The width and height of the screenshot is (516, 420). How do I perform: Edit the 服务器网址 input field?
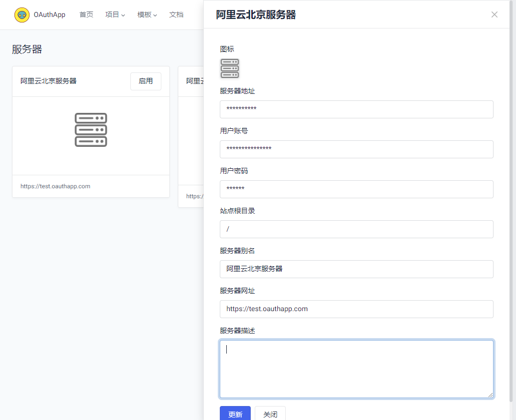click(x=356, y=309)
